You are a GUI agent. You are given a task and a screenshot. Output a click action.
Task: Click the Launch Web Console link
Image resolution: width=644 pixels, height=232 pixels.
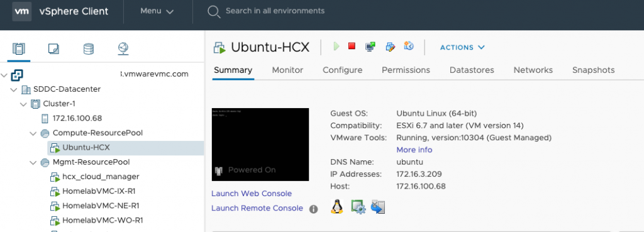252,194
